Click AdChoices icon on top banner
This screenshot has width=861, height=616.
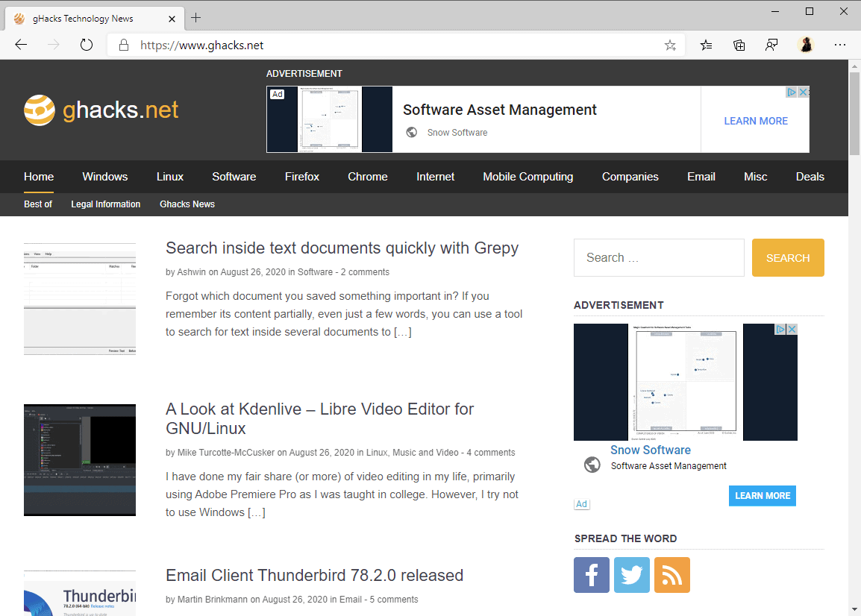(x=792, y=92)
